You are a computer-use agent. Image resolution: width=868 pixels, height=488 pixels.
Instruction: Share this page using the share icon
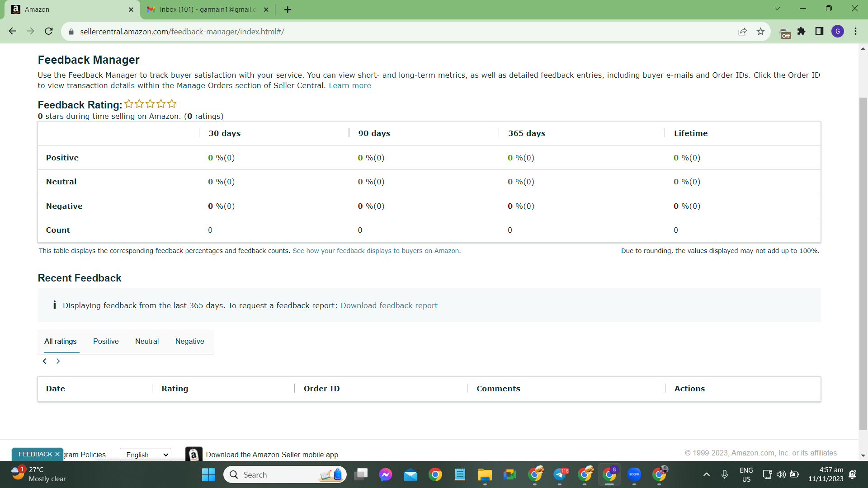(742, 32)
